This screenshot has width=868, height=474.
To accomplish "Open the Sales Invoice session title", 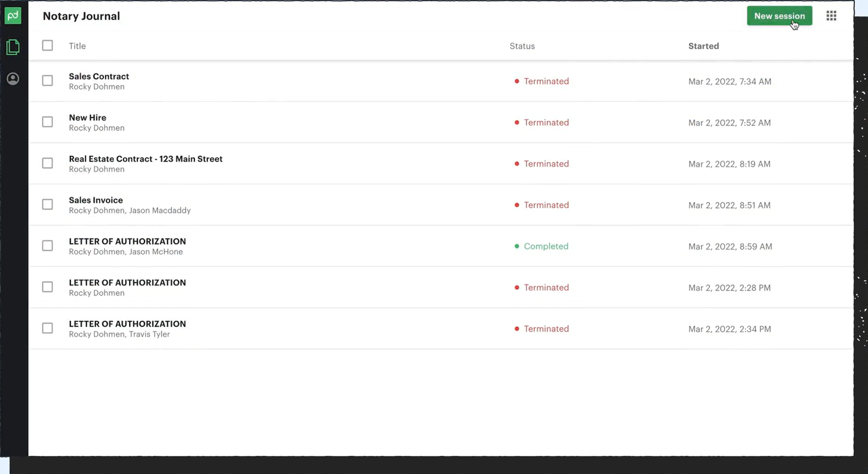I will [x=96, y=200].
